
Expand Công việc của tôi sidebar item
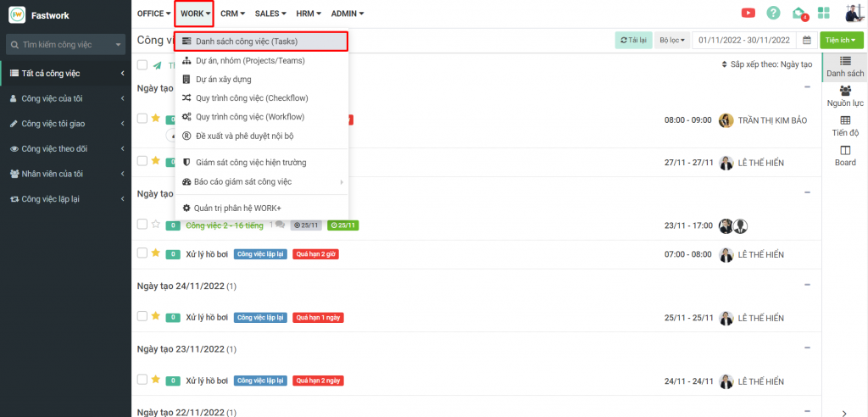(x=64, y=98)
